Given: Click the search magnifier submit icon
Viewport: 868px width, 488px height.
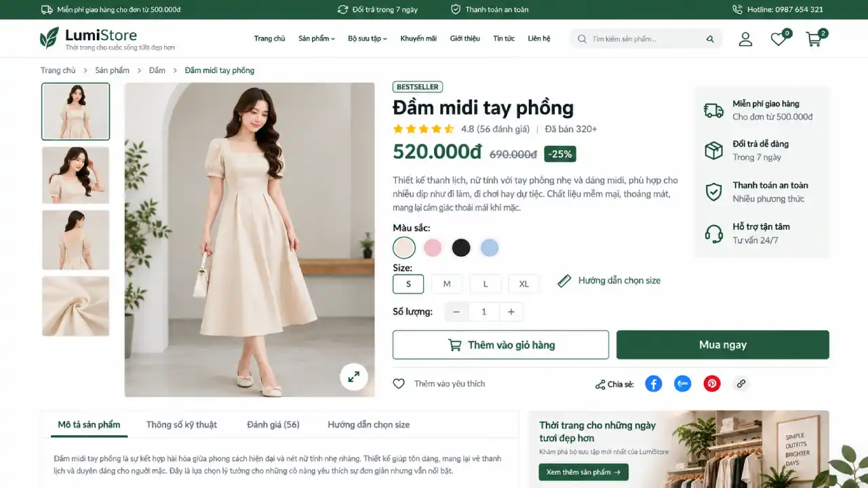Looking at the screenshot, I should pos(710,39).
